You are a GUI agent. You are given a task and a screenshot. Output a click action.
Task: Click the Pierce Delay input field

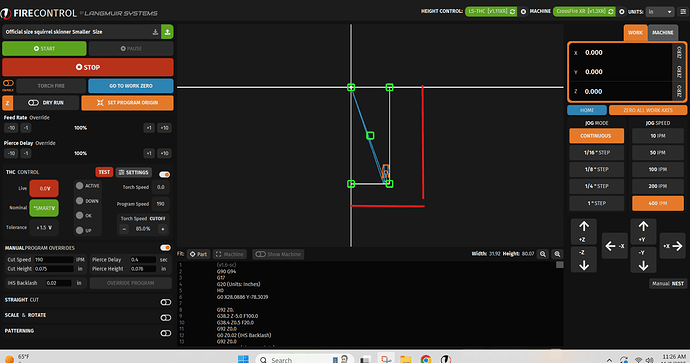143,260
